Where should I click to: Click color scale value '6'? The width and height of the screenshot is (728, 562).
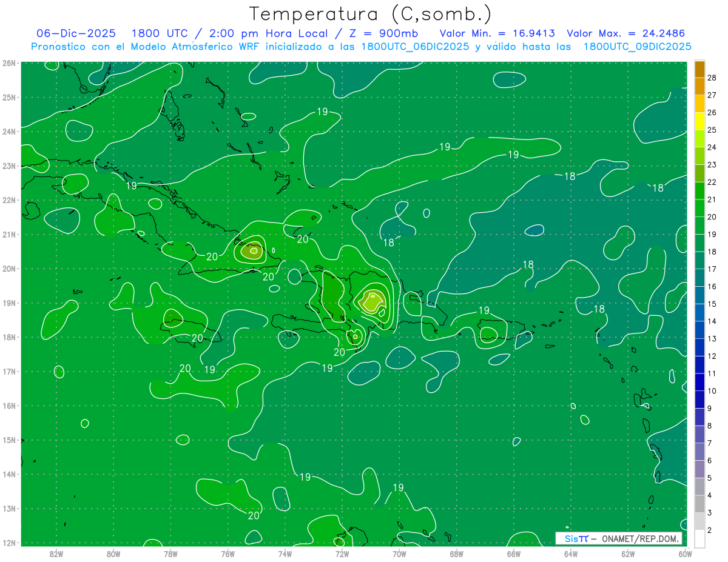pyautogui.click(x=710, y=461)
